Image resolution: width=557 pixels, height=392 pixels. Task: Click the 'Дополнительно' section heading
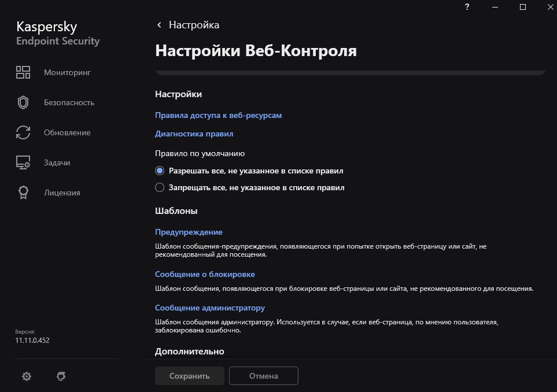pos(189,351)
